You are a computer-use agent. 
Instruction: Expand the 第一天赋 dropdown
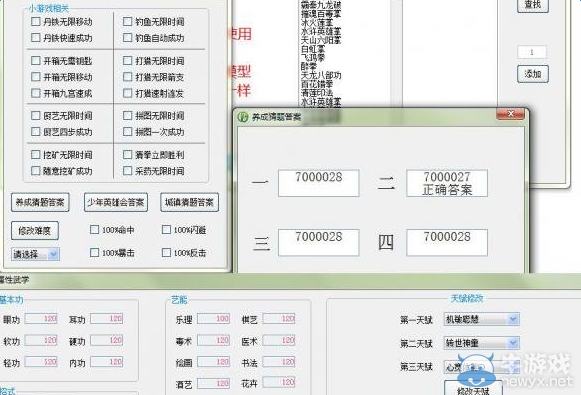[x=481, y=319]
